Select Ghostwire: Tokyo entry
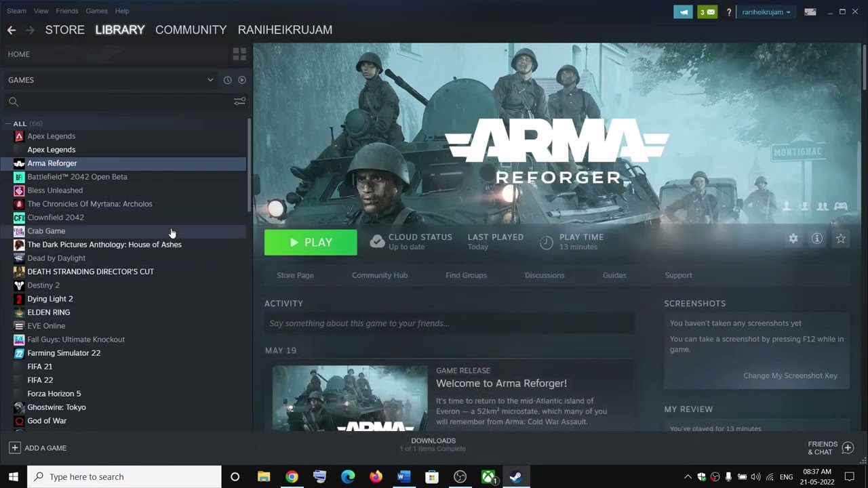 pos(56,407)
